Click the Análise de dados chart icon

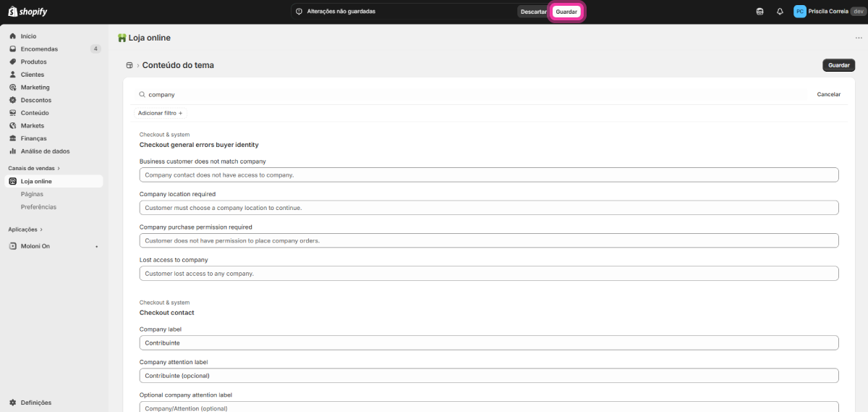[x=13, y=151]
